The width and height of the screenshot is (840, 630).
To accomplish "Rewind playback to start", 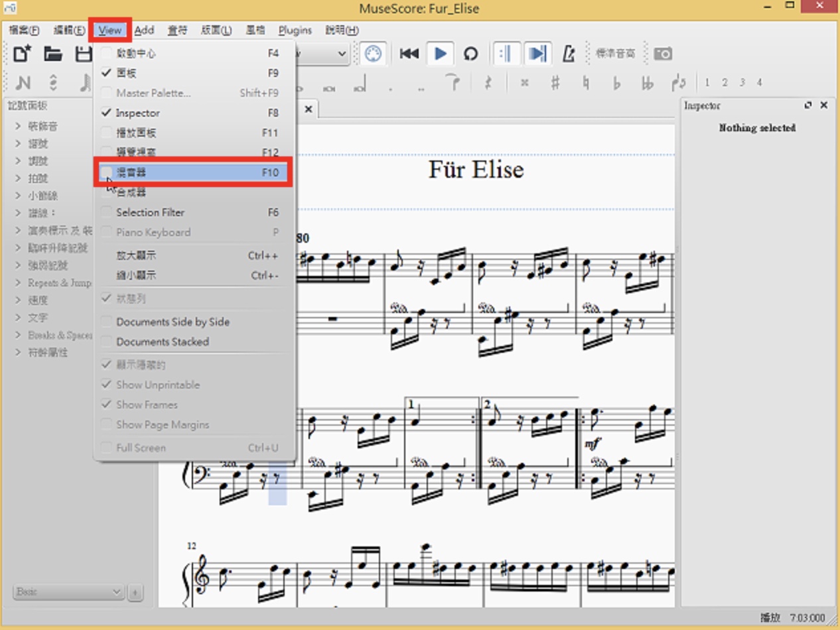I will 409,54.
